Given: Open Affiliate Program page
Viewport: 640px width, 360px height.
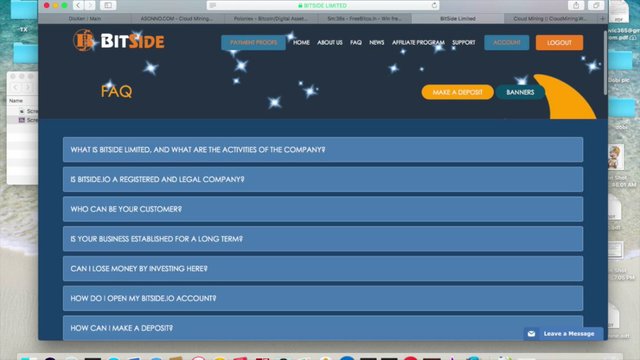Looking at the screenshot, I should [418, 42].
